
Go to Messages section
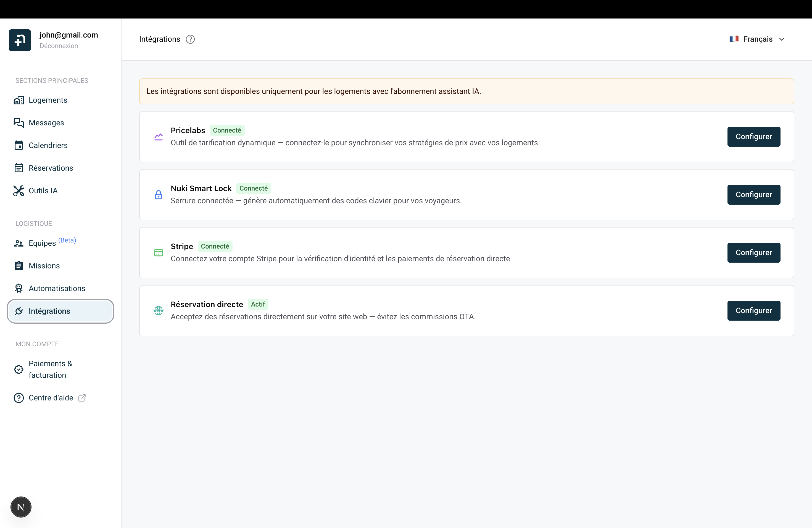point(60,123)
